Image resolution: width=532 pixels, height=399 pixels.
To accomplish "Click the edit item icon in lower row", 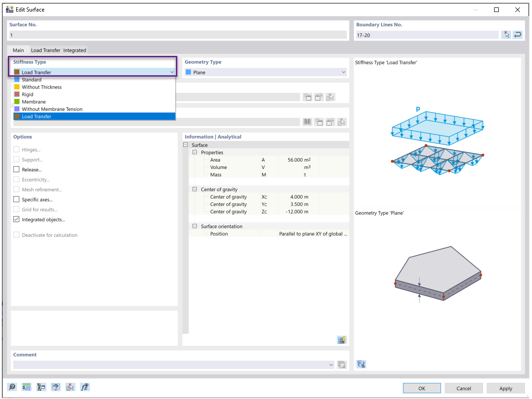I will tap(331, 122).
